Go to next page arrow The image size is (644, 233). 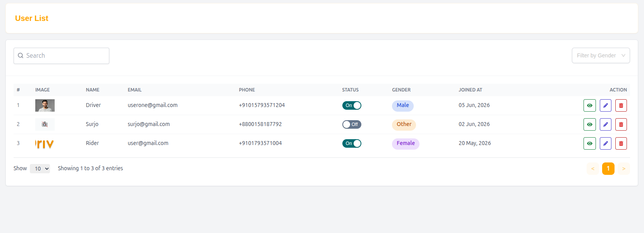tap(623, 169)
